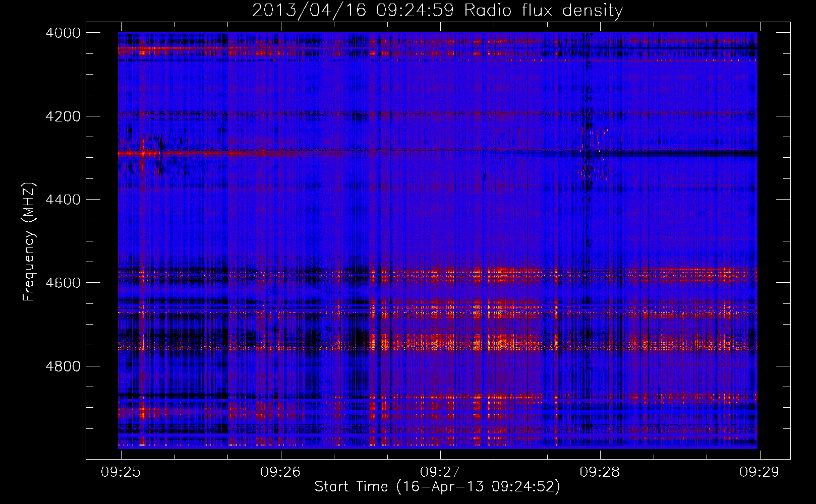Click the plot title '2013/04/16 09:24:59 Radio flux density'
The width and height of the screenshot is (816, 504).
point(437,10)
